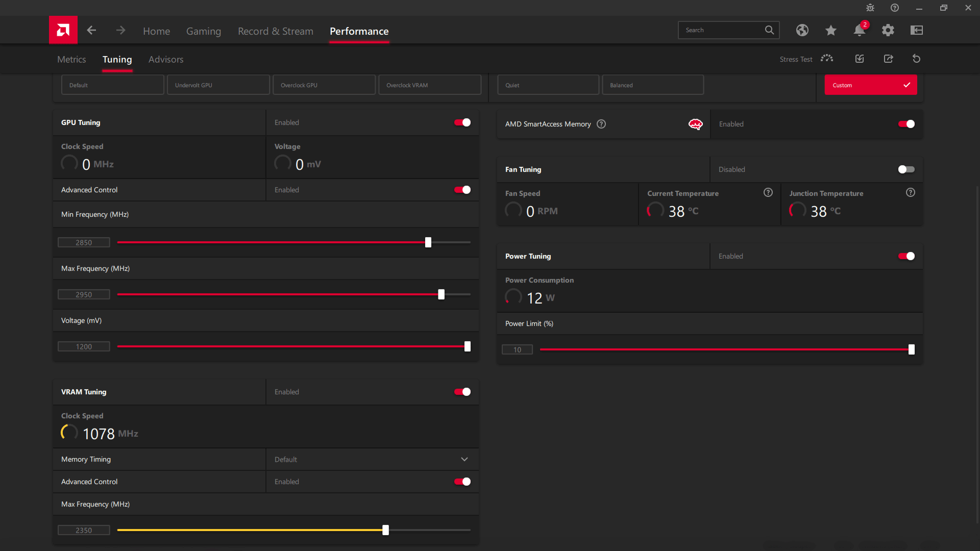Viewport: 980px width, 551px height.
Task: Open the help question mark icon
Action: [x=895, y=8]
